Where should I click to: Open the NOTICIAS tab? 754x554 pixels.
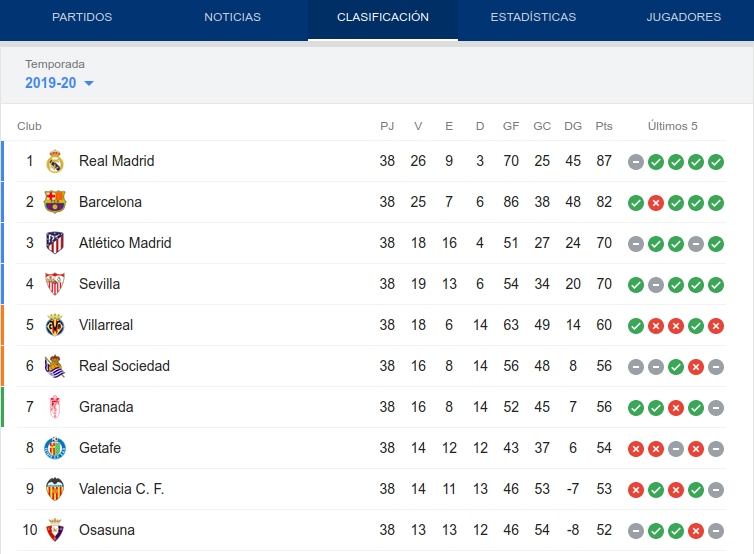[x=233, y=17]
